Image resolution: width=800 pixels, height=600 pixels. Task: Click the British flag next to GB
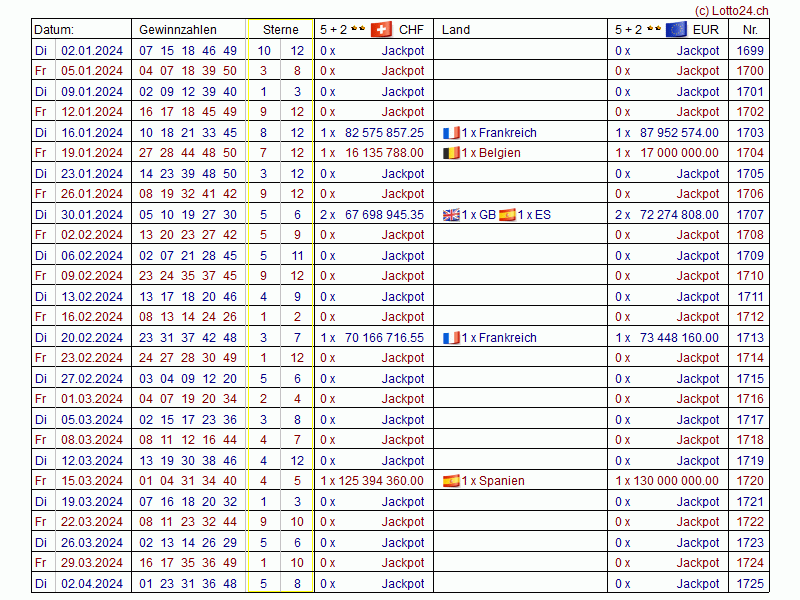pos(451,215)
